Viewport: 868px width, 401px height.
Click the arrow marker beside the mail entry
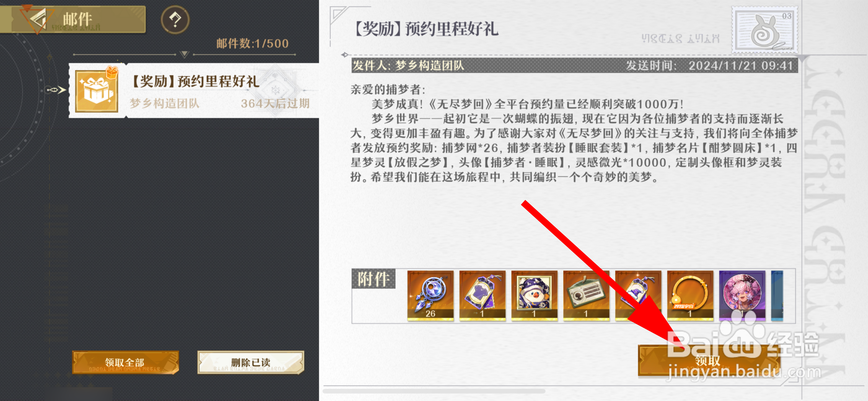pyautogui.click(x=56, y=90)
